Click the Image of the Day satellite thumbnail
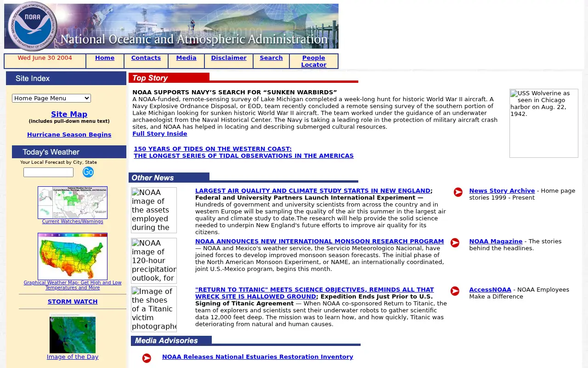Image resolution: width=588 pixels, height=368 pixels. pyautogui.click(x=73, y=333)
